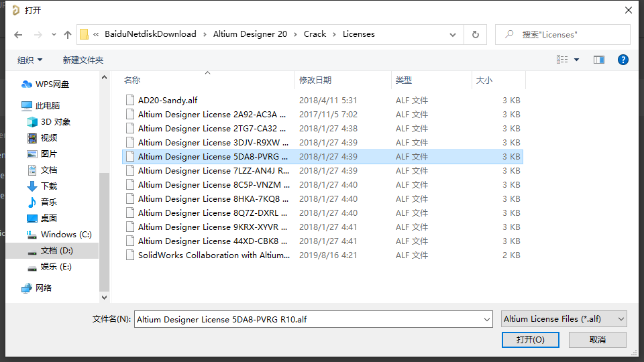Open the 组织 menu
This screenshot has width=644, height=362.
point(30,60)
